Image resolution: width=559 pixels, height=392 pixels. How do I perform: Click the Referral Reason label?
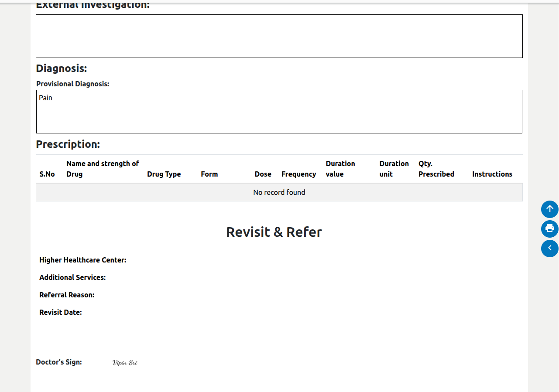pyautogui.click(x=67, y=295)
